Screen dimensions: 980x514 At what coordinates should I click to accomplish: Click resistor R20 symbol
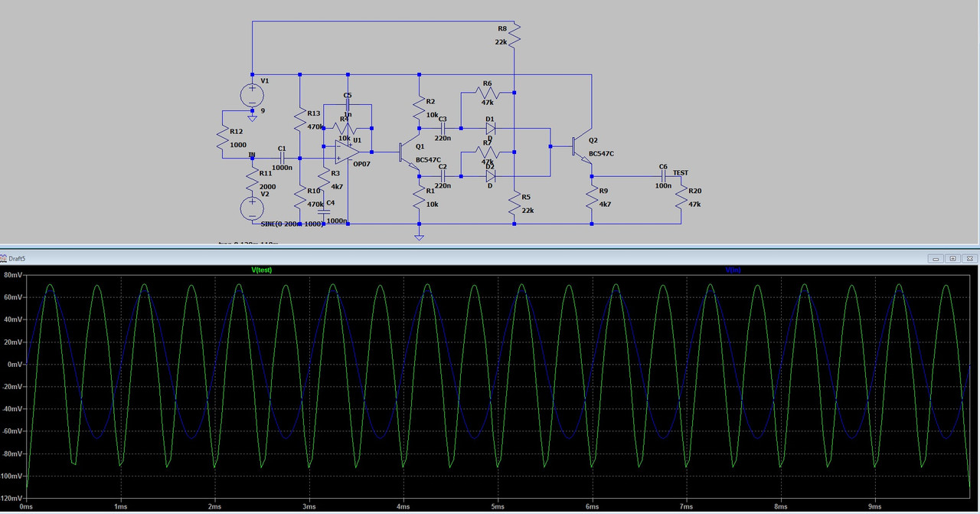681,197
